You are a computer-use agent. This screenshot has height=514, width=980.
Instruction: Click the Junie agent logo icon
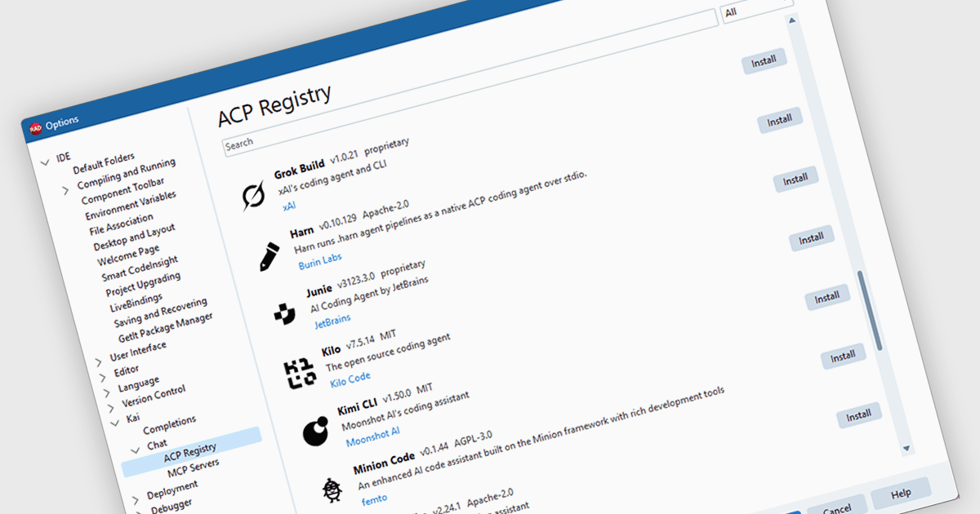click(x=284, y=313)
